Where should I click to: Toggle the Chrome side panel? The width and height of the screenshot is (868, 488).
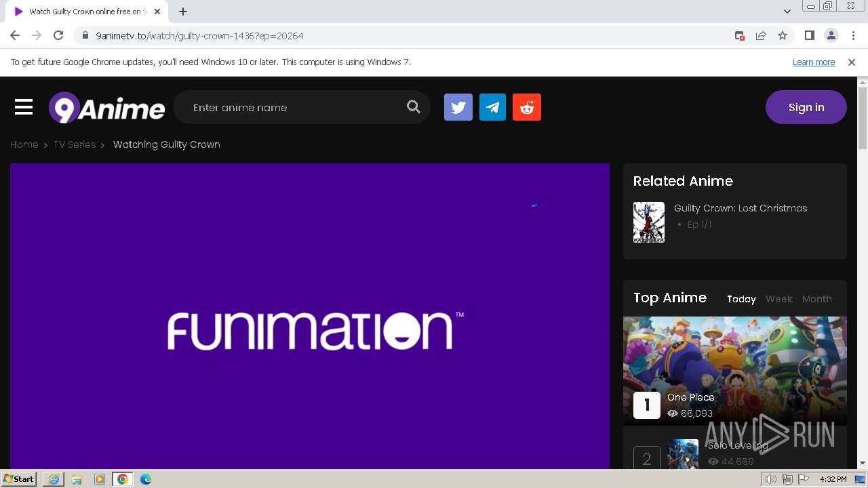(x=809, y=36)
